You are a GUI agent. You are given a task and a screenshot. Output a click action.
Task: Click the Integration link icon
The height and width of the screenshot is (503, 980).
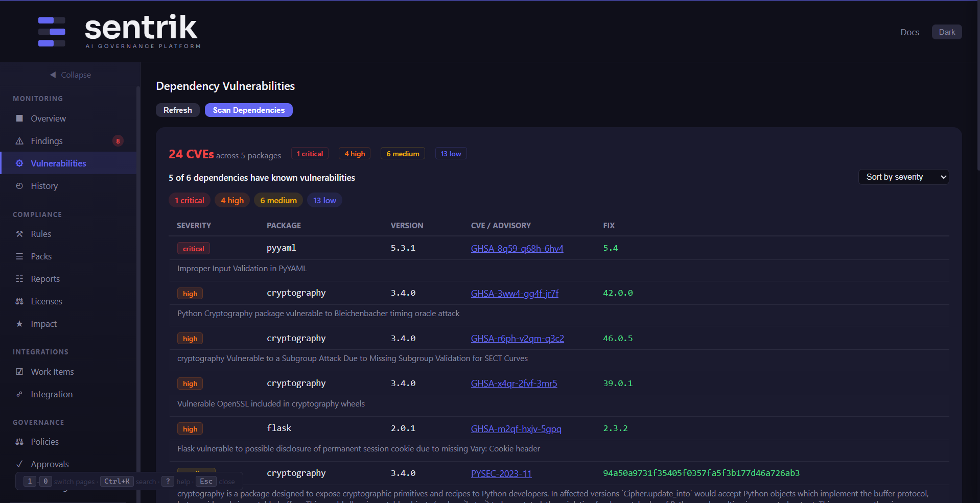click(x=19, y=394)
